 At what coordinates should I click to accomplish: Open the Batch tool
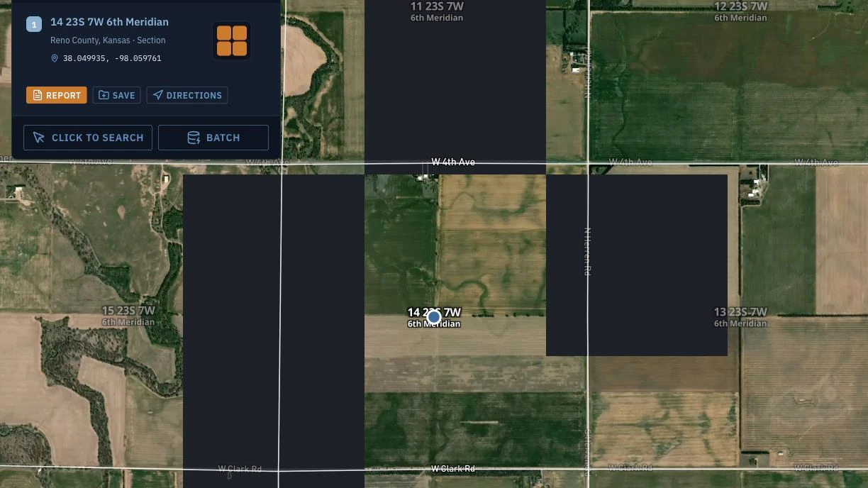[x=213, y=138]
